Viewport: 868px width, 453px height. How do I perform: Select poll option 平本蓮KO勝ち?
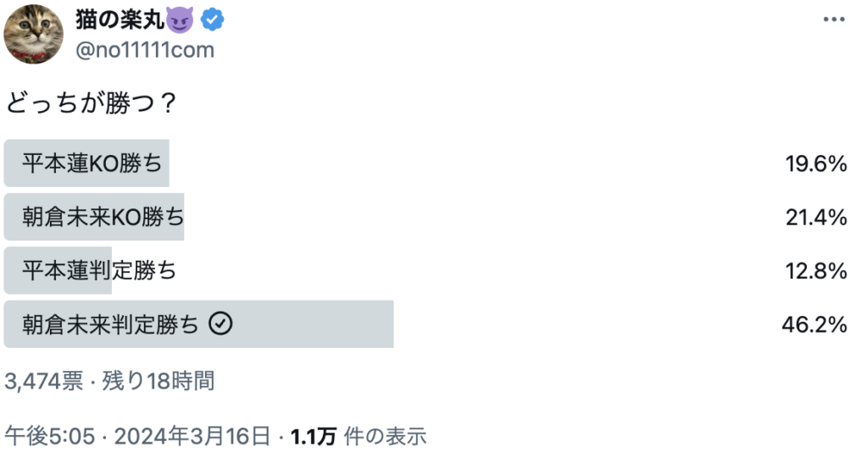(426, 163)
